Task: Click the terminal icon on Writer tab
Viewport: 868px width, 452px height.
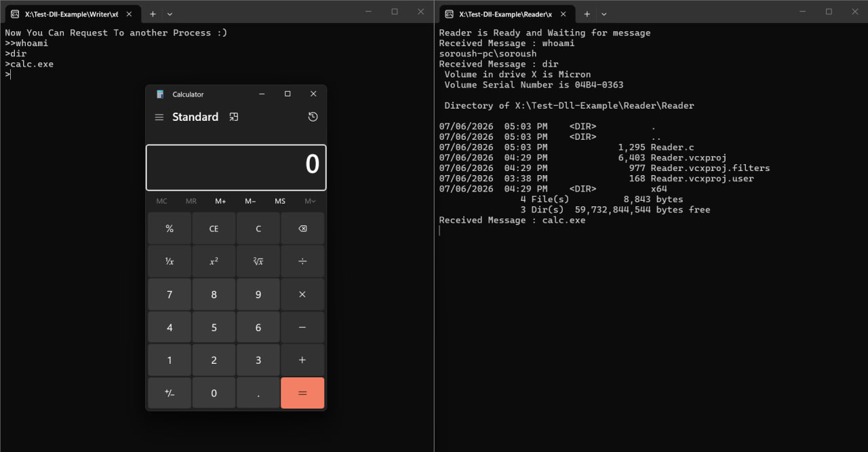Action: pyautogui.click(x=15, y=14)
